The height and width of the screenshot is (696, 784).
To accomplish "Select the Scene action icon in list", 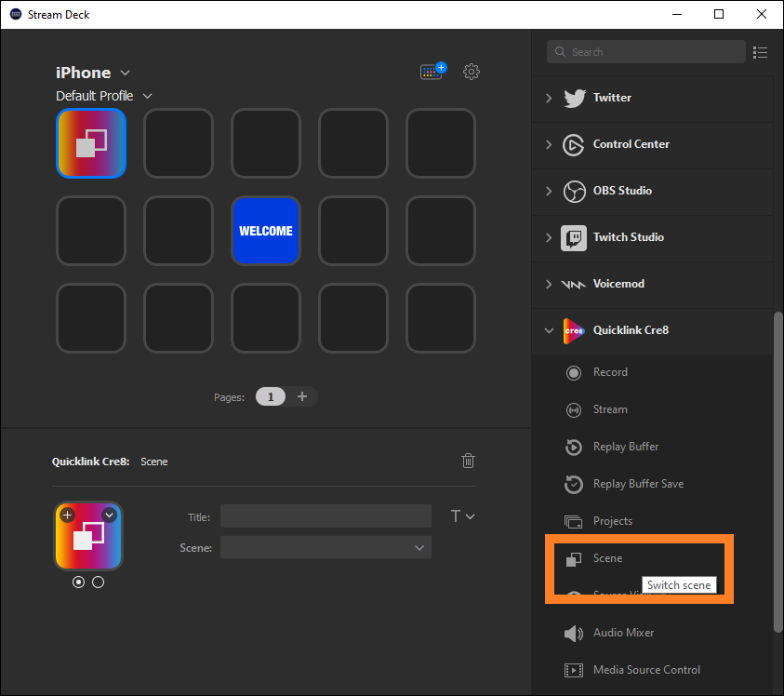I will [x=574, y=559].
